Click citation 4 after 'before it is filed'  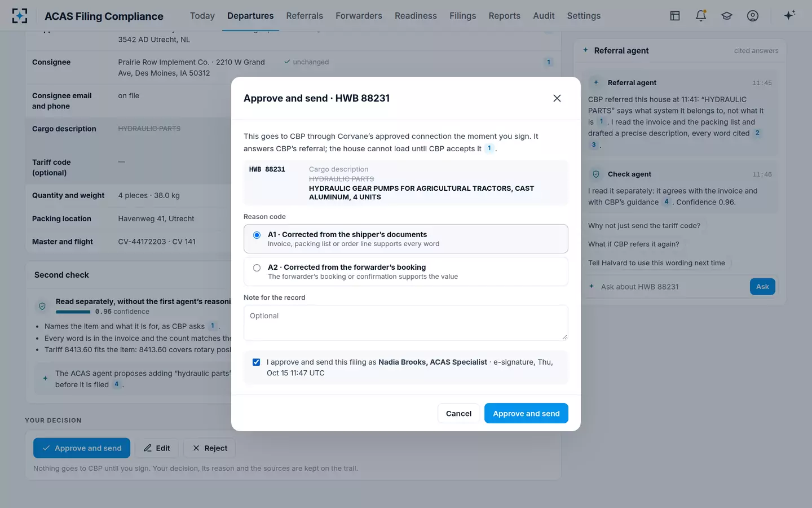point(117,384)
